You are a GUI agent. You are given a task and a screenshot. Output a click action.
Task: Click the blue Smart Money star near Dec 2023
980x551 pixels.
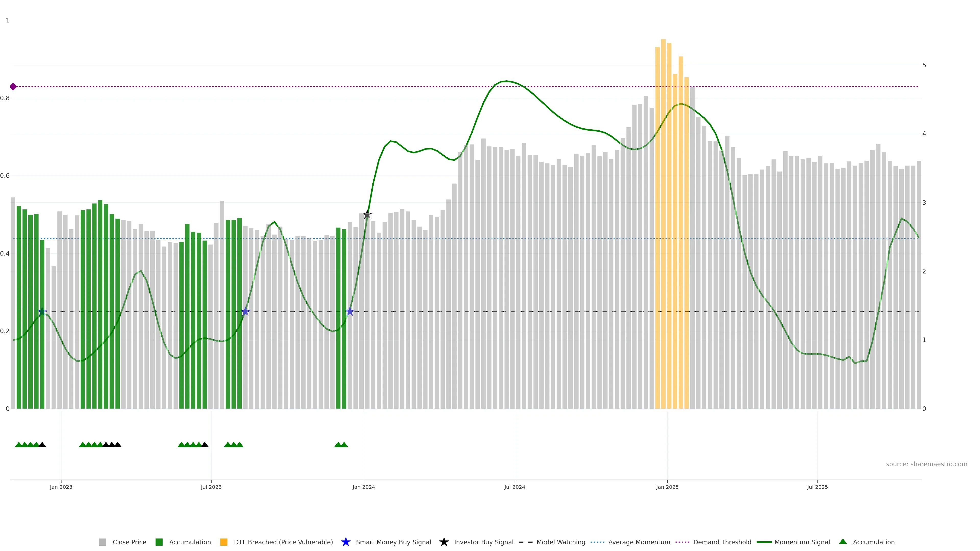350,311
